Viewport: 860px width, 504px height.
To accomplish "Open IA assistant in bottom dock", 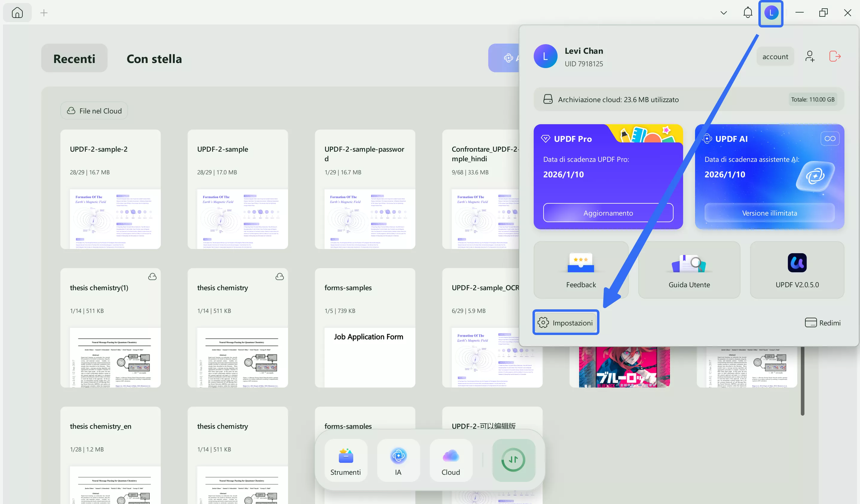I will pos(398,460).
